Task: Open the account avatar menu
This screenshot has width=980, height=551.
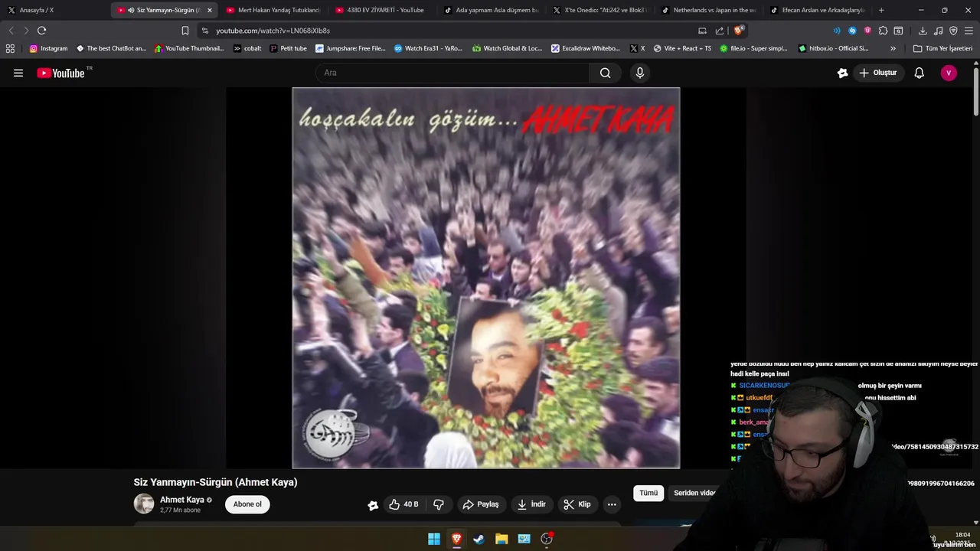Action: pyautogui.click(x=949, y=73)
